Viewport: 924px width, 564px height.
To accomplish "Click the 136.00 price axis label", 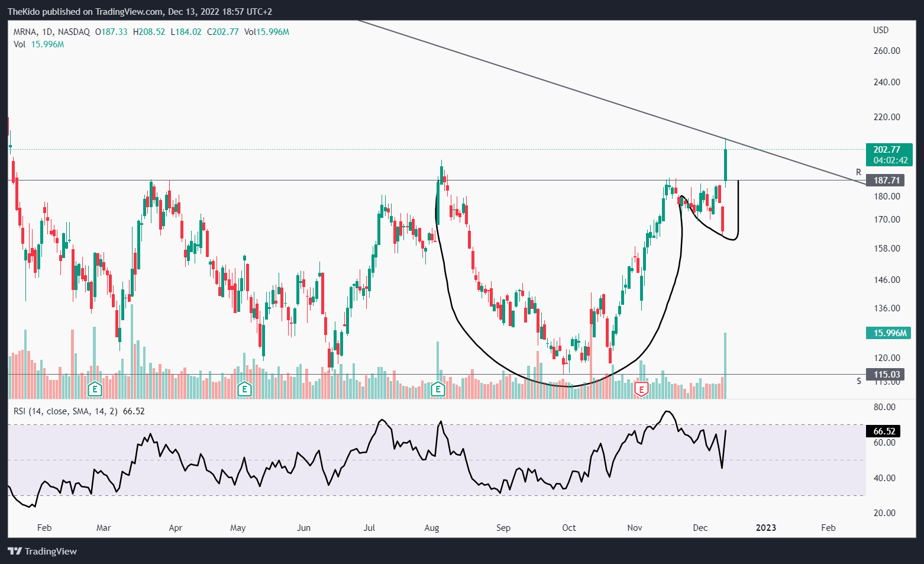I will pyautogui.click(x=887, y=308).
